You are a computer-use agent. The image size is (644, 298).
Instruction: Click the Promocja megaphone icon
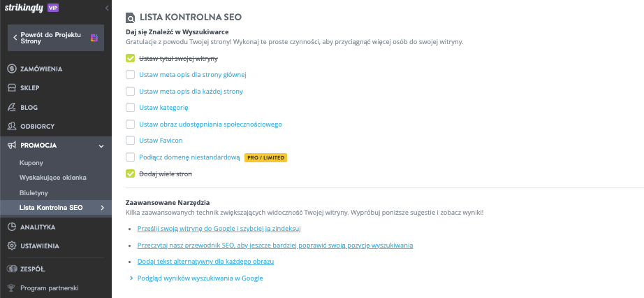click(x=12, y=146)
